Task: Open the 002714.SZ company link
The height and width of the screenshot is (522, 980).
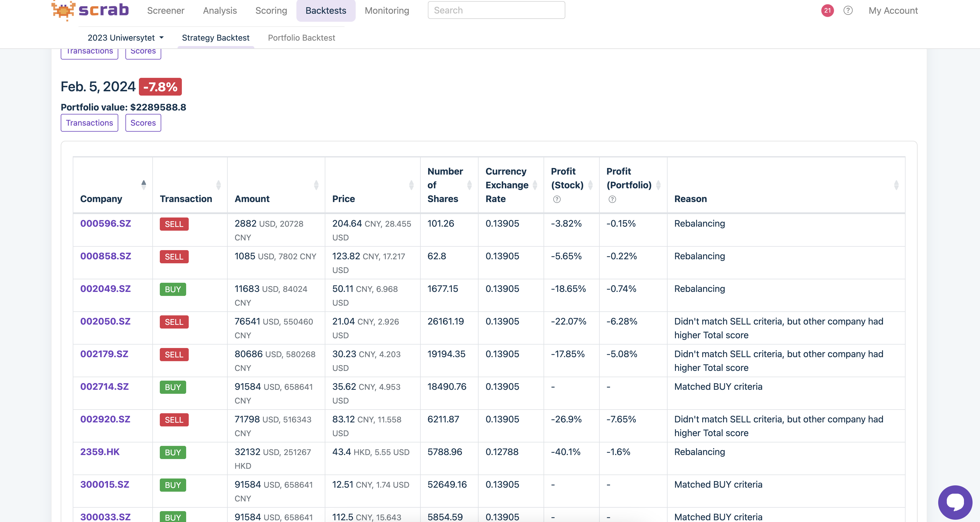Action: click(x=104, y=387)
